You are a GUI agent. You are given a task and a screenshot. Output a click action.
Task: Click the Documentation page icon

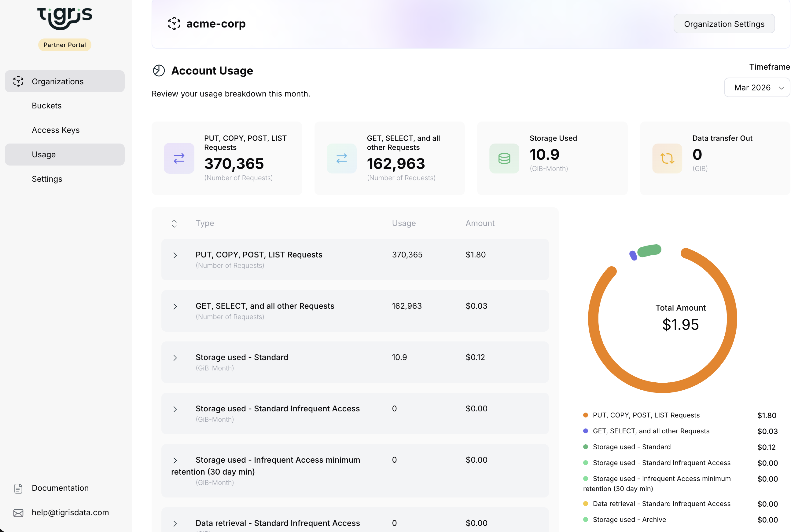pos(18,488)
